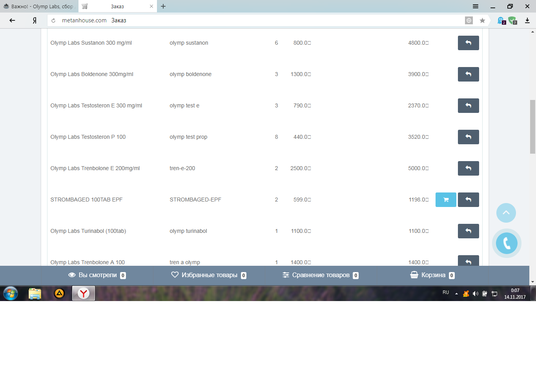Add STROMBAGED 100TAB EPF to cart
This screenshot has height=392, width=536.
coord(446,200)
